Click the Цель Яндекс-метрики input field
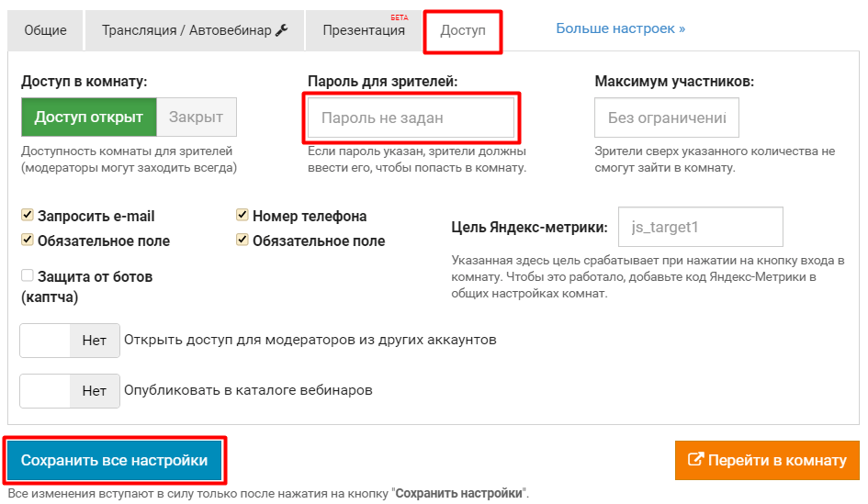Image resolution: width=868 pixels, height=504 pixels. (700, 227)
